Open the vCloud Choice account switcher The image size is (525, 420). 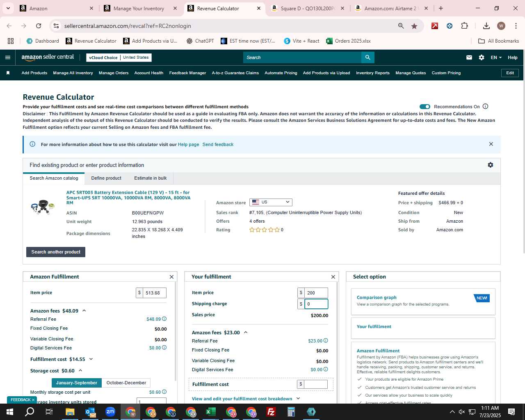point(119,57)
